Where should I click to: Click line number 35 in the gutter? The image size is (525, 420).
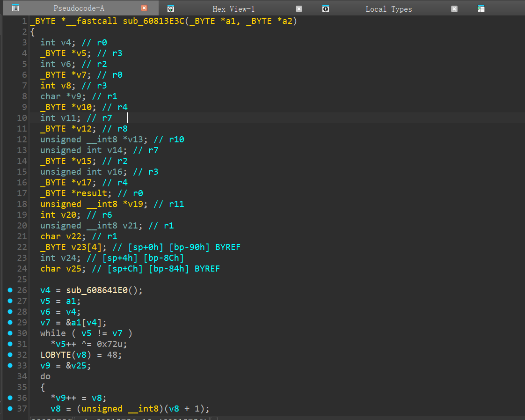click(x=22, y=387)
